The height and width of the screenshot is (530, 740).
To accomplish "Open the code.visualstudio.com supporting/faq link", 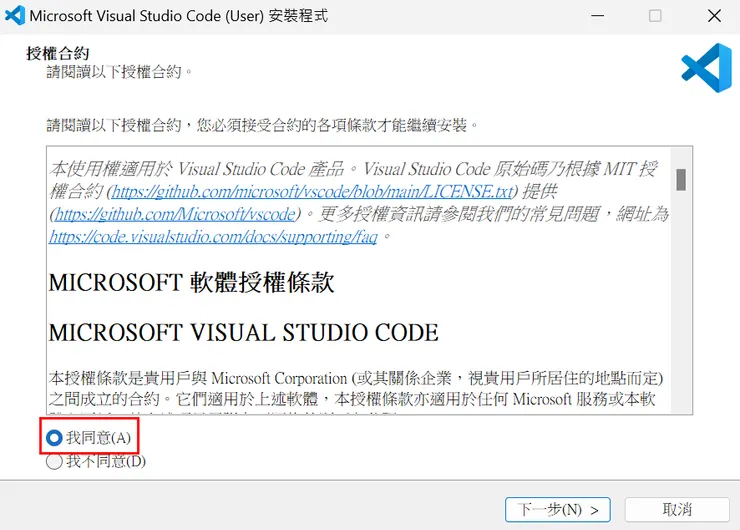I will point(213,236).
